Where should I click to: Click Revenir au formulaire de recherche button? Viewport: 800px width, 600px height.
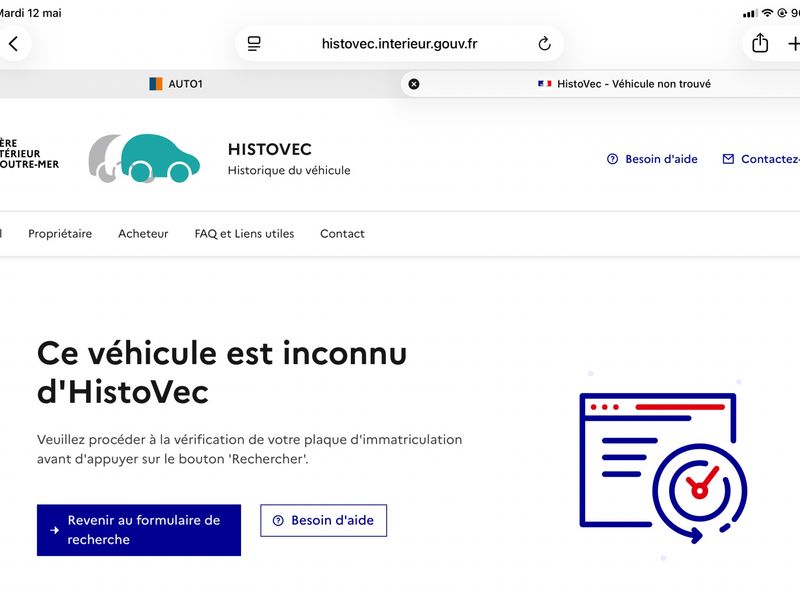(x=139, y=530)
